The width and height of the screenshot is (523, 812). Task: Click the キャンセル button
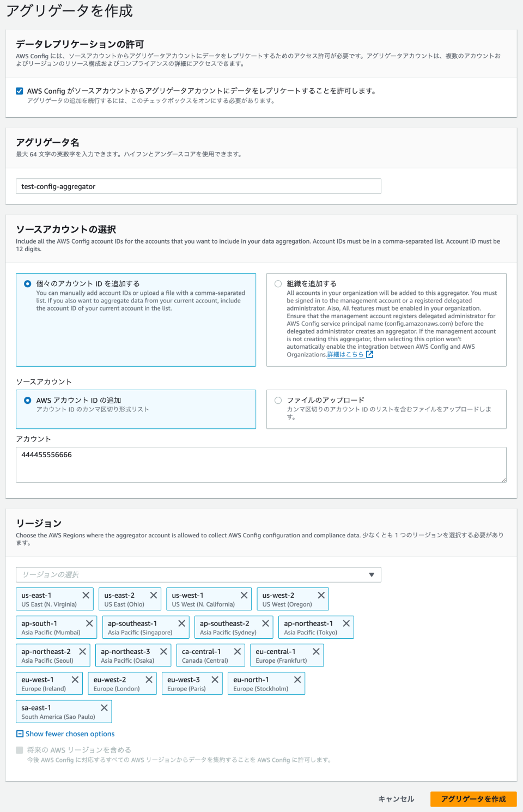pyautogui.click(x=396, y=799)
